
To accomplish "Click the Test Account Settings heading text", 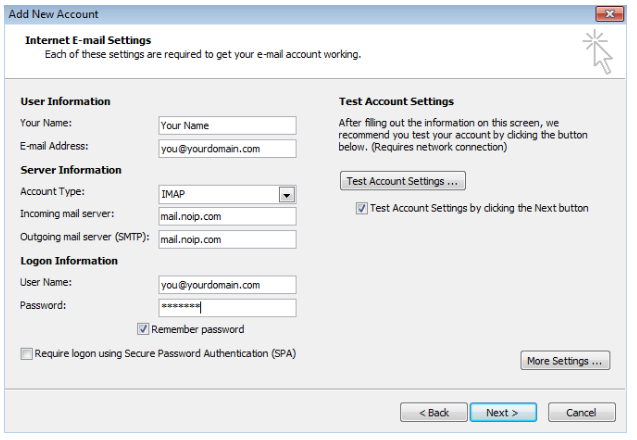I will tap(396, 101).
